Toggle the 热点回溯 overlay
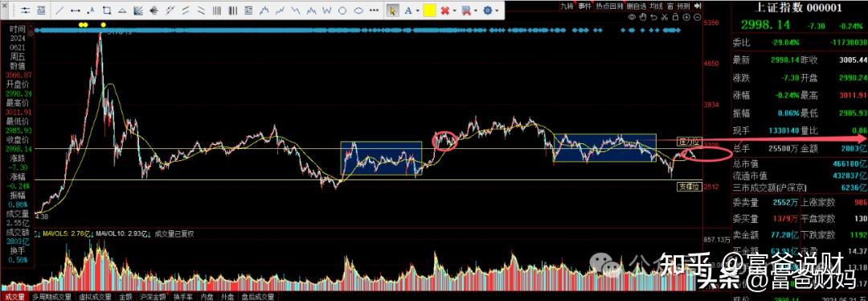Screen dimensions: 868x301 click(609, 6)
